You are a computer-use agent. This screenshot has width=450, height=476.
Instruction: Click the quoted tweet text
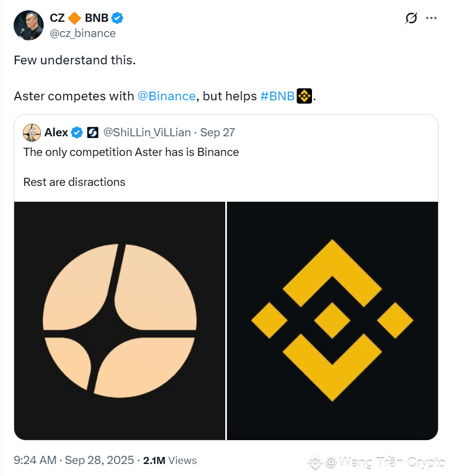point(131,153)
